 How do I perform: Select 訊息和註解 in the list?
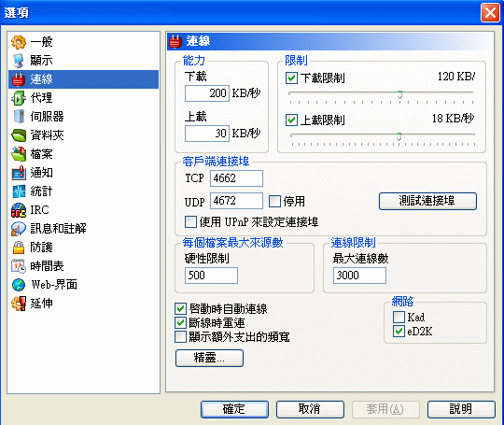(x=58, y=229)
